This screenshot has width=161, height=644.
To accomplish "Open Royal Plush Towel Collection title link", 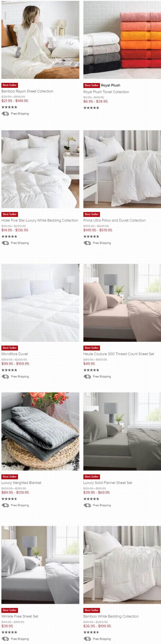I will point(106,92).
